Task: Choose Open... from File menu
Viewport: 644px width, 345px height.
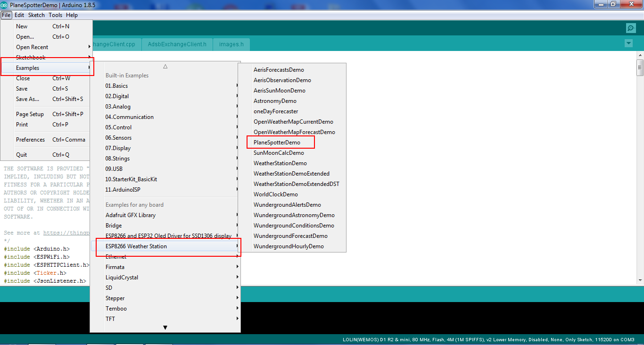Action: click(x=47, y=37)
